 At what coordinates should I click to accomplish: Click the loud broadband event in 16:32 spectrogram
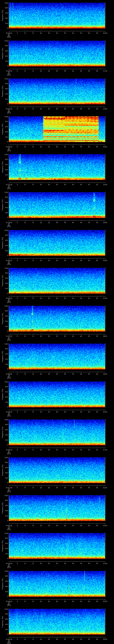point(71,129)
